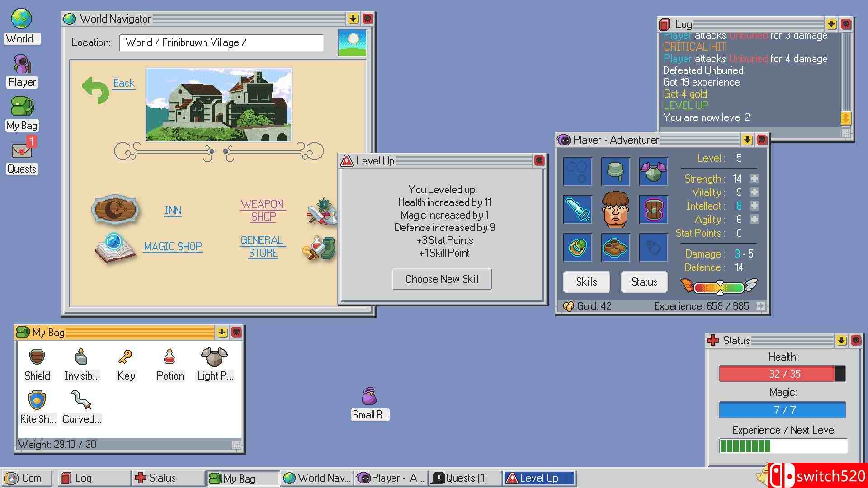
Task: Open the Quests envelope desktop icon
Action: [x=22, y=150]
